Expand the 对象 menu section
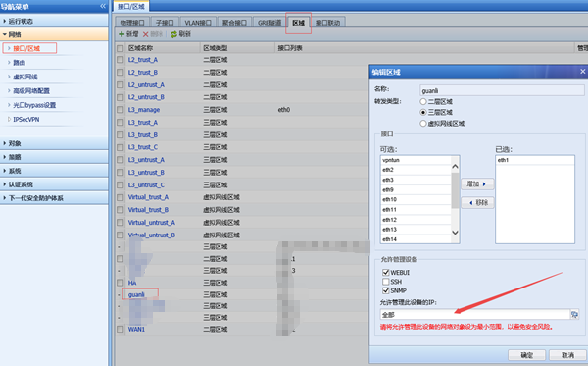 pyautogui.click(x=54, y=143)
